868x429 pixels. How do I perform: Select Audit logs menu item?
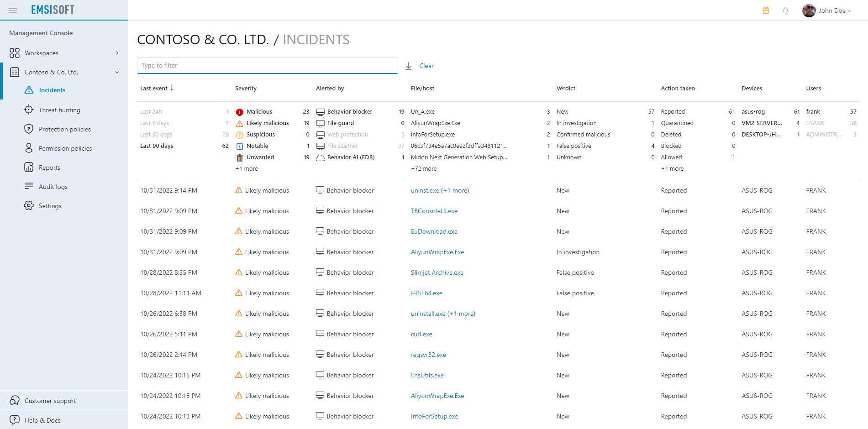[53, 187]
